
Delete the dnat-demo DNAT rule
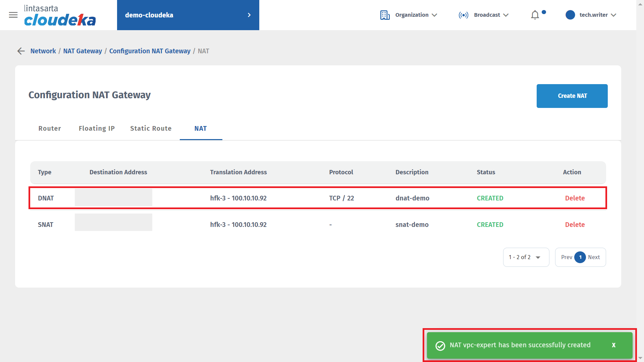click(575, 198)
